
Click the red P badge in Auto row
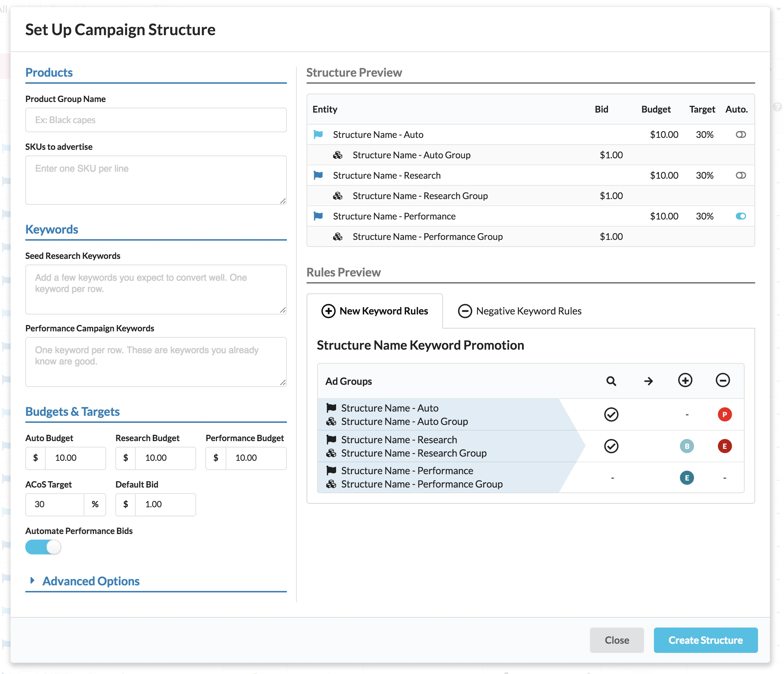coord(724,414)
